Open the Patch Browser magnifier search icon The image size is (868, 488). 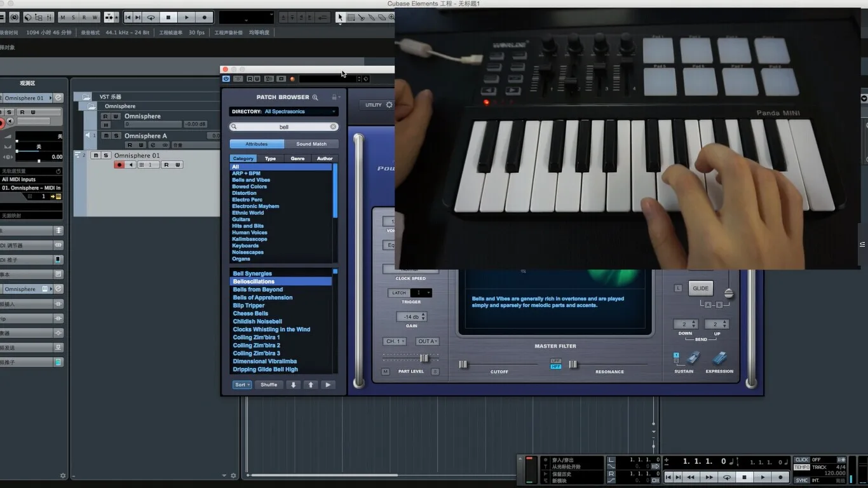(x=315, y=97)
